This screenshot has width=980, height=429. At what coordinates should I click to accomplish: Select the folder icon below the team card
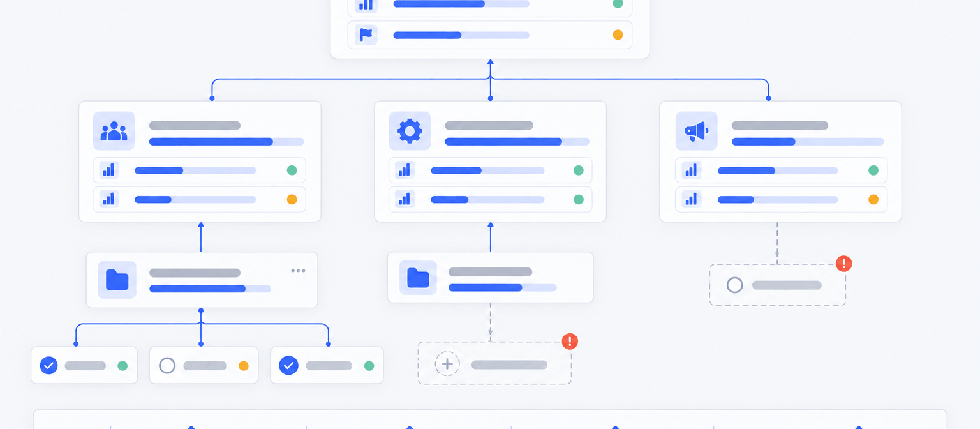(117, 280)
